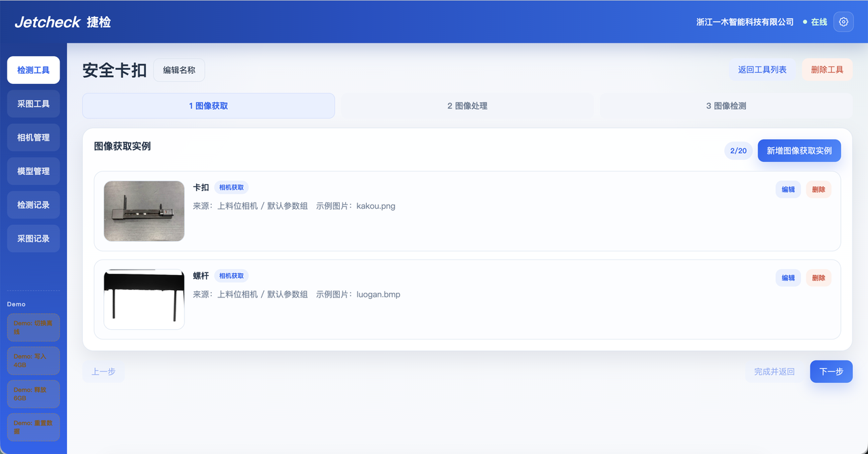This screenshot has width=868, height=454.
Task: Open settings gear icon in header
Action: [844, 22]
